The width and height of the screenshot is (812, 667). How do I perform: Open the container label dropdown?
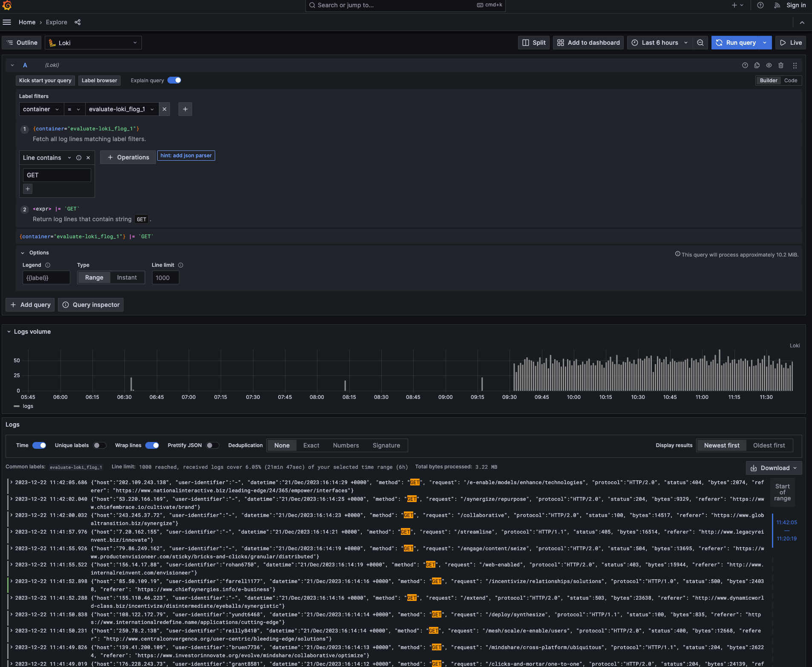pyautogui.click(x=41, y=109)
